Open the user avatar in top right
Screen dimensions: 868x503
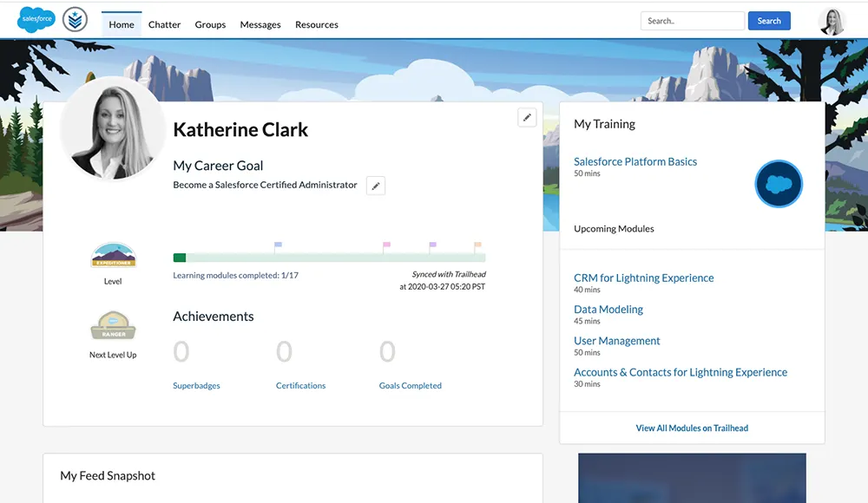(x=832, y=22)
